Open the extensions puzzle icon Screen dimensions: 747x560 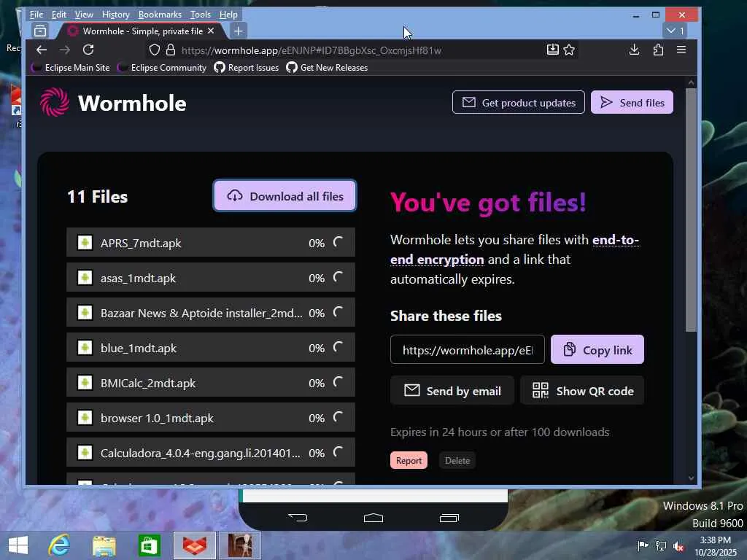658,50
